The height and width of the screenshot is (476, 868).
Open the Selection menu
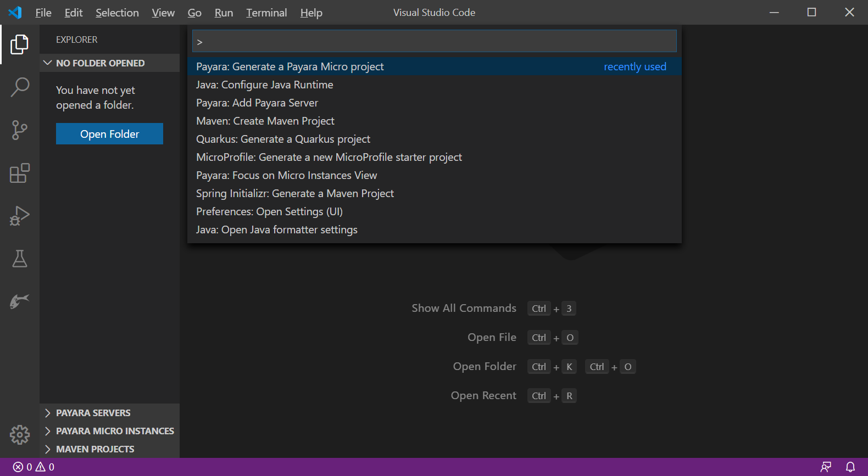tap(117, 13)
